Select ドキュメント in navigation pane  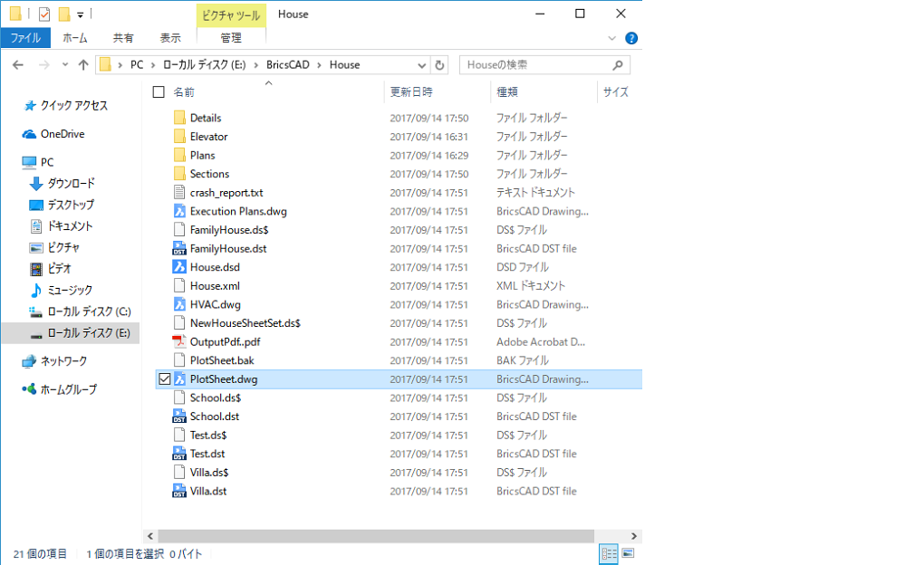(70, 226)
